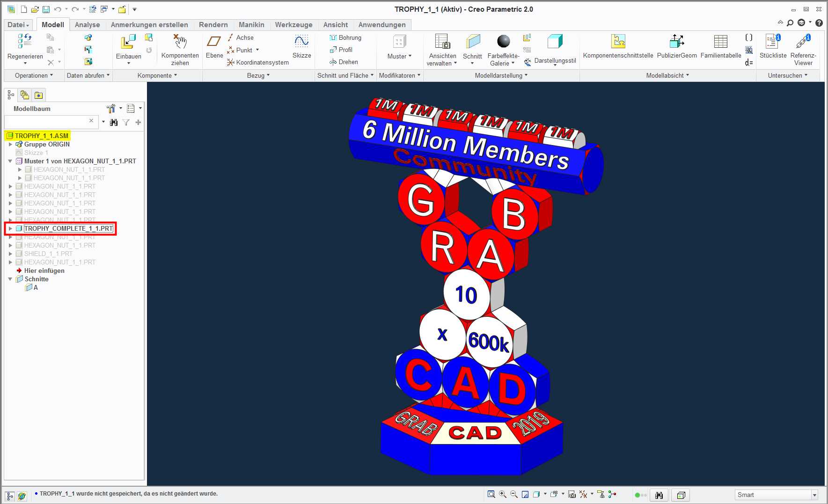Open the Farbeffekte-Galerie sphere icon
The width and height of the screenshot is (828, 504).
click(504, 41)
